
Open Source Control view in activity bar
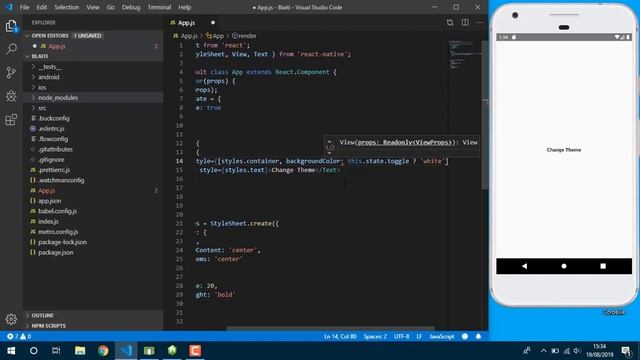(11, 73)
